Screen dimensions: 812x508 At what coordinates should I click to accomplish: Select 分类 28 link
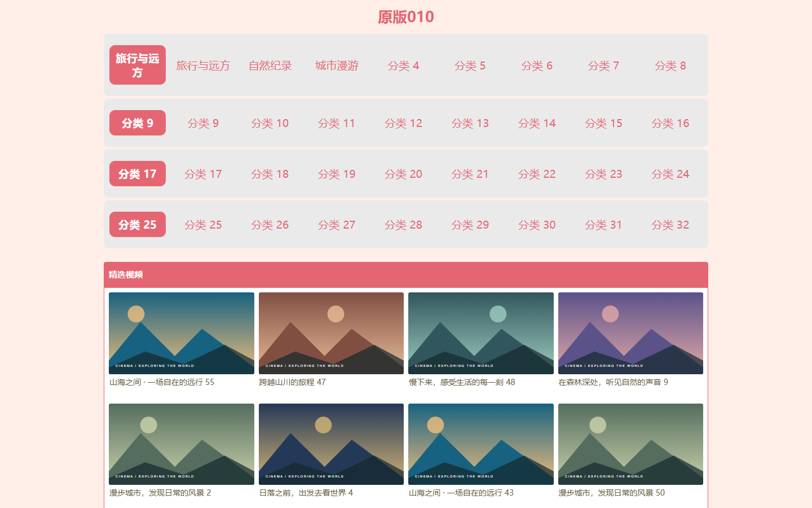[404, 225]
